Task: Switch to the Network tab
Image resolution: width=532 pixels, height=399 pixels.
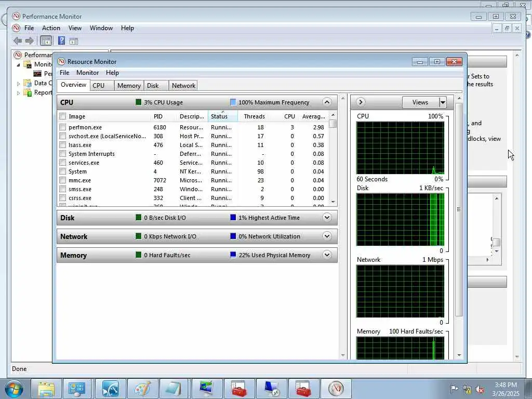Action: tap(183, 86)
